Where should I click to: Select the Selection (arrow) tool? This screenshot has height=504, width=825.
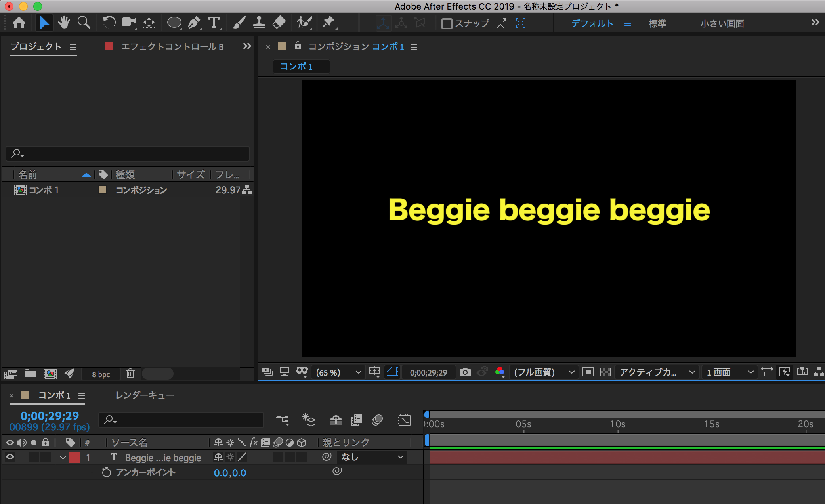click(x=44, y=23)
